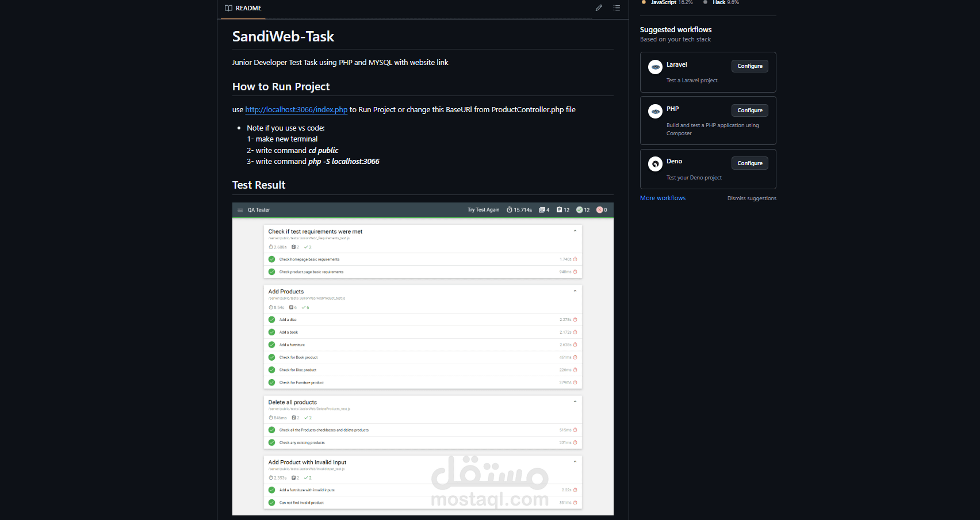Collapse the Delete all products card
Image resolution: width=980 pixels, height=520 pixels.
click(x=575, y=402)
